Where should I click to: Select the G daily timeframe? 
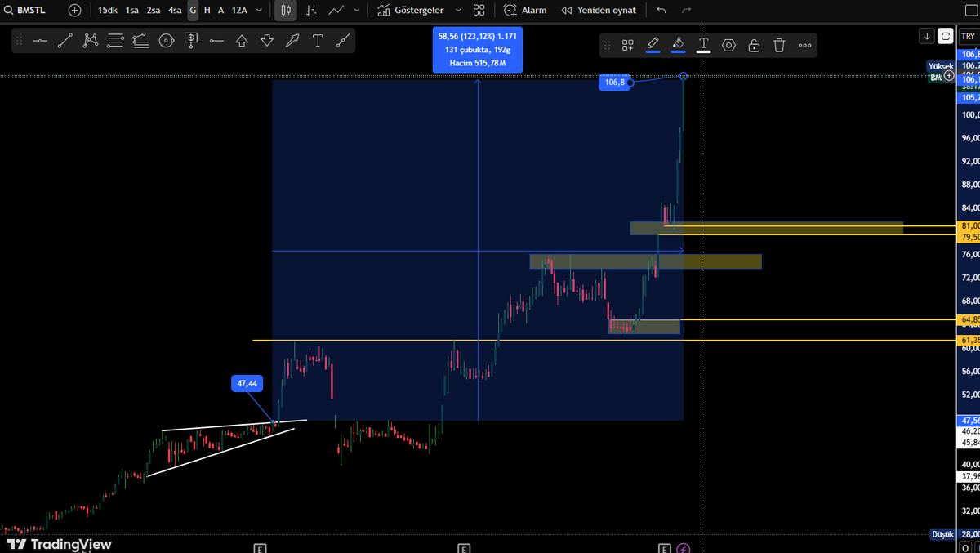[x=193, y=11]
